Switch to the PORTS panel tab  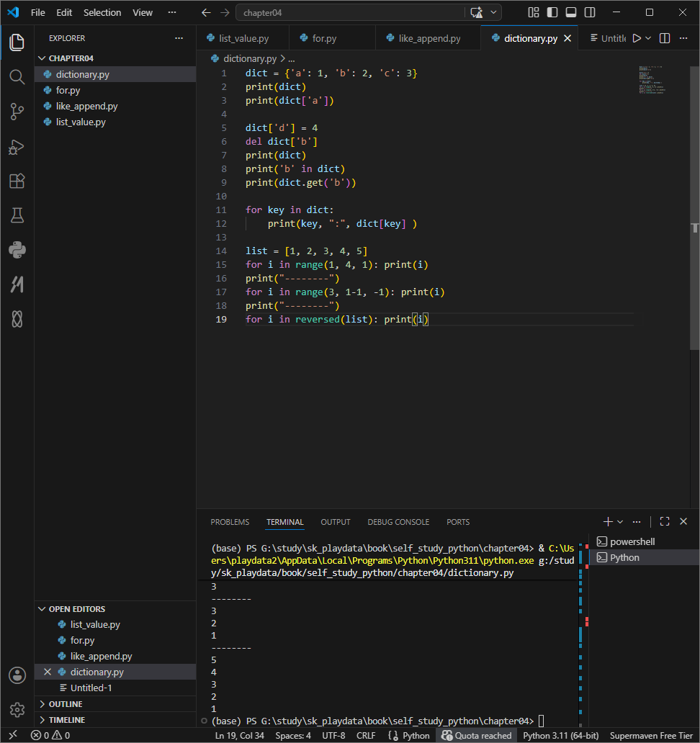tap(458, 522)
